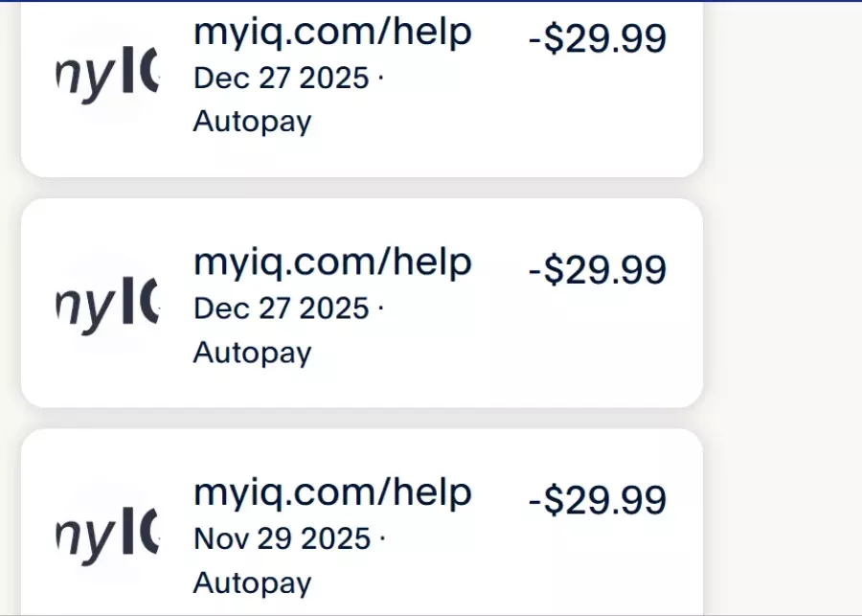
Task: Click the gap between the two Dec 27 cards
Action: [362, 188]
